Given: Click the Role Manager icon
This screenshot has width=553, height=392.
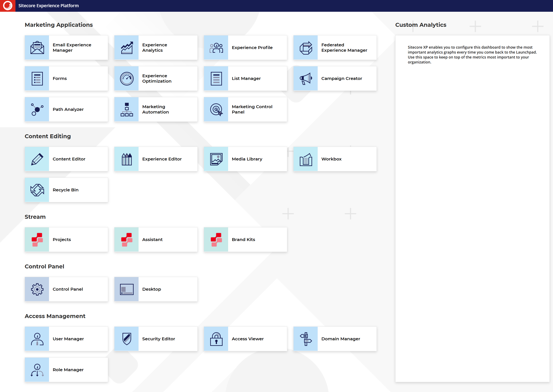Looking at the screenshot, I should coord(37,370).
